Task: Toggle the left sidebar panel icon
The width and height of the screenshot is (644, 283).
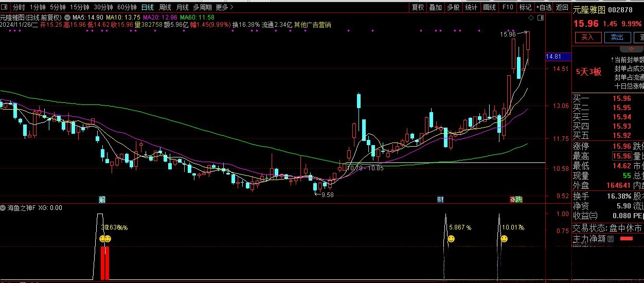Action: tap(5, 7)
